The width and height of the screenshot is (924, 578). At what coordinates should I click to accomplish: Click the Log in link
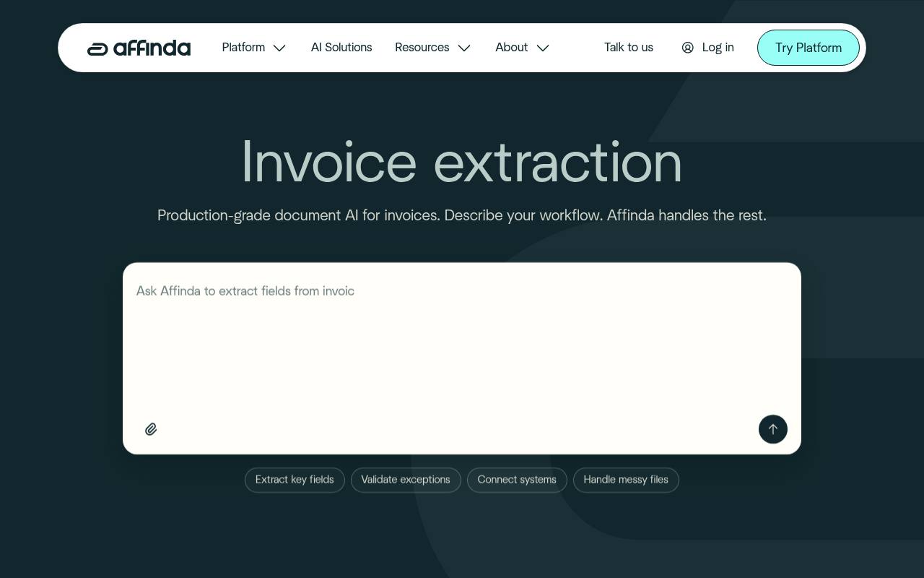(x=718, y=48)
